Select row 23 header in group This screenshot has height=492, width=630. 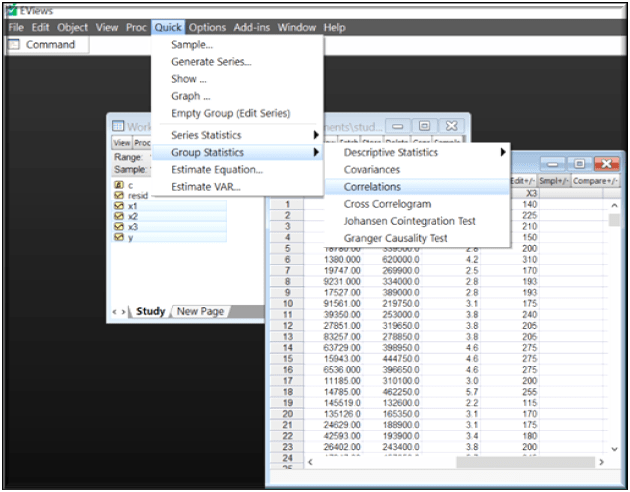pyautogui.click(x=287, y=447)
